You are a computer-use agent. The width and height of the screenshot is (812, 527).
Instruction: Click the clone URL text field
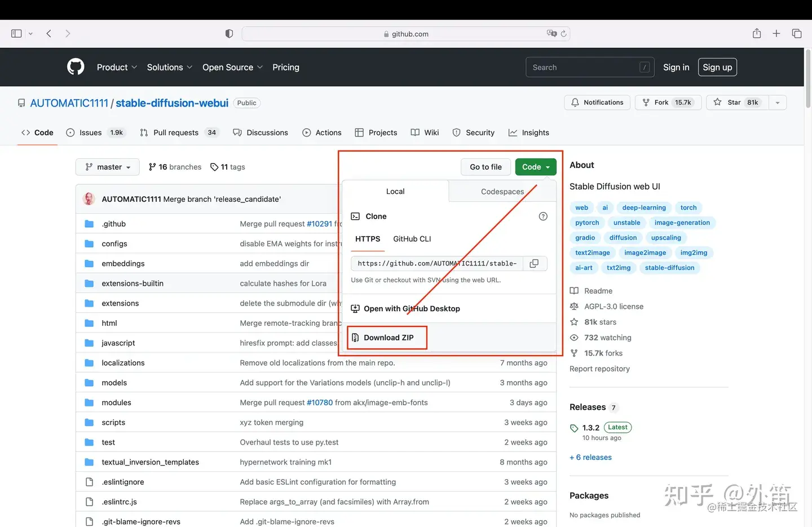click(438, 263)
